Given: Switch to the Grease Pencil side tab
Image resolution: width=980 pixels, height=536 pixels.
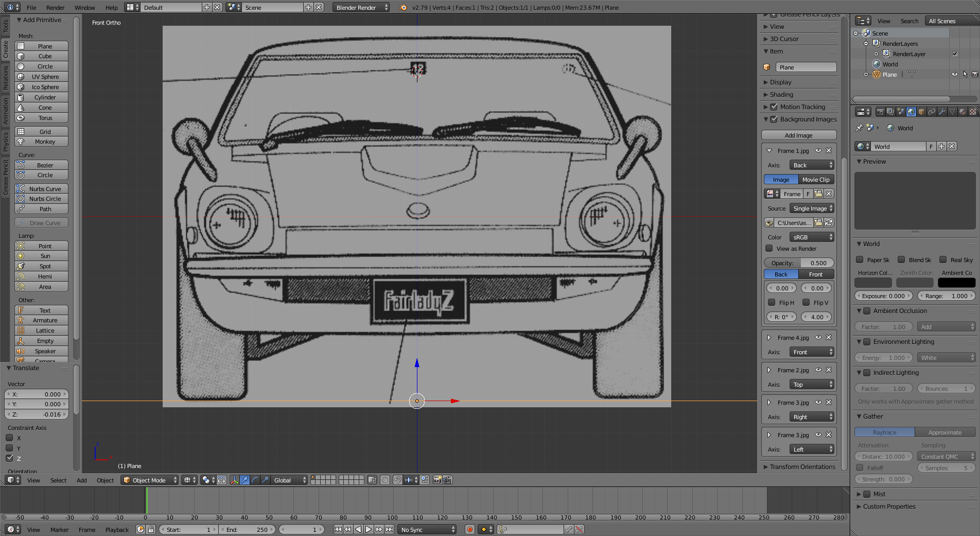Looking at the screenshot, I should pos(6,177).
